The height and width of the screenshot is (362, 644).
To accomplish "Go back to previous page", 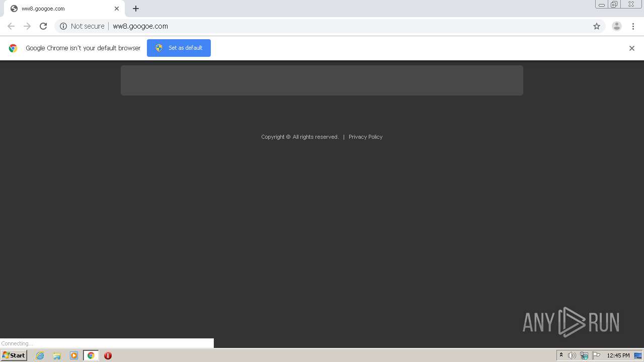I will pyautogui.click(x=11, y=26).
